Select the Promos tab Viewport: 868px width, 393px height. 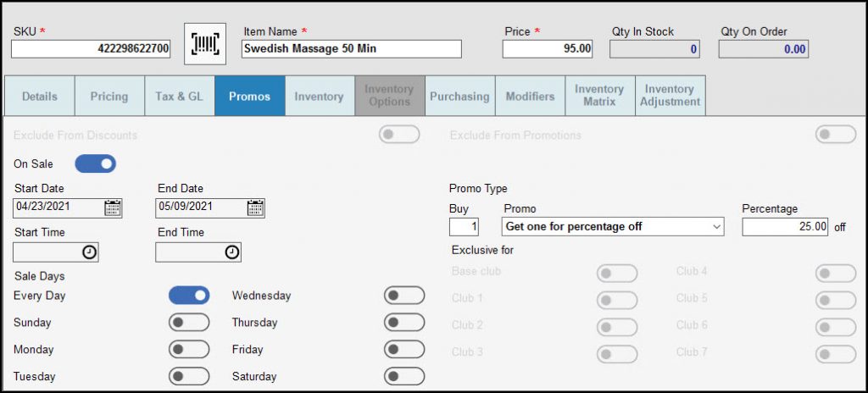tap(250, 96)
